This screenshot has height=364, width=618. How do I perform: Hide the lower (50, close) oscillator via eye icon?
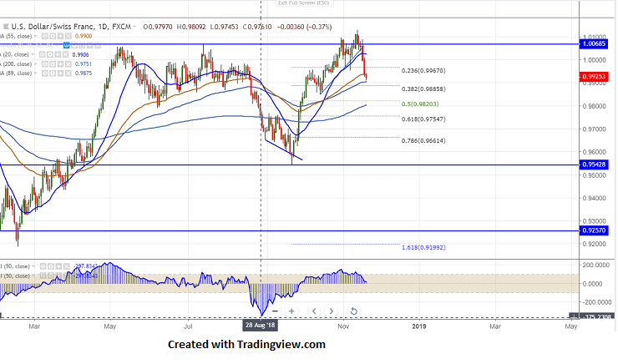click(x=43, y=276)
